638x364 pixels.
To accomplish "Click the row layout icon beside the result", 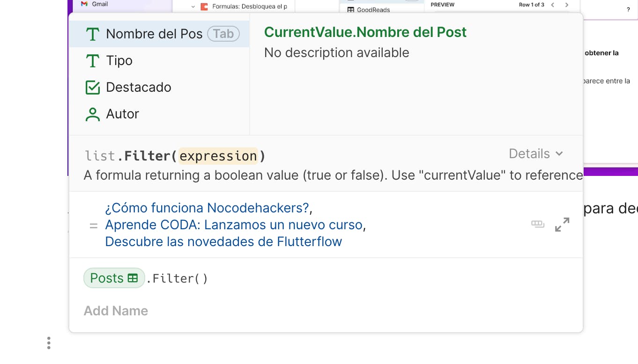I will [538, 224].
